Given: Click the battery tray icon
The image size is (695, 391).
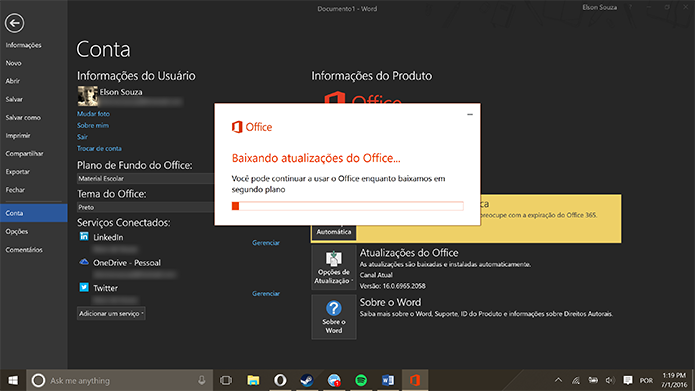Looking at the screenshot, I should 593,380.
